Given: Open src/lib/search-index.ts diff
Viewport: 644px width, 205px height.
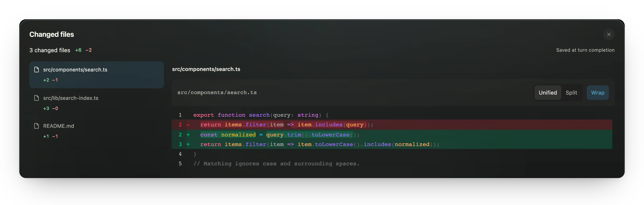Looking at the screenshot, I should pyautogui.click(x=97, y=103).
